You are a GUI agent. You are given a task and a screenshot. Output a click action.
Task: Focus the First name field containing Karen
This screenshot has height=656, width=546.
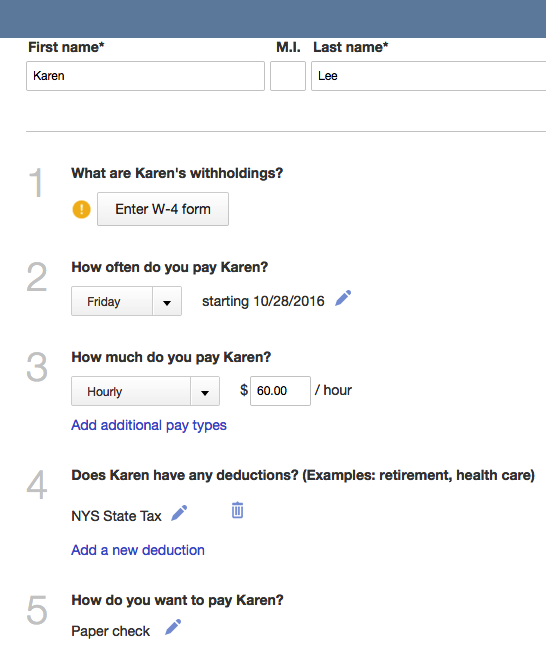point(145,76)
